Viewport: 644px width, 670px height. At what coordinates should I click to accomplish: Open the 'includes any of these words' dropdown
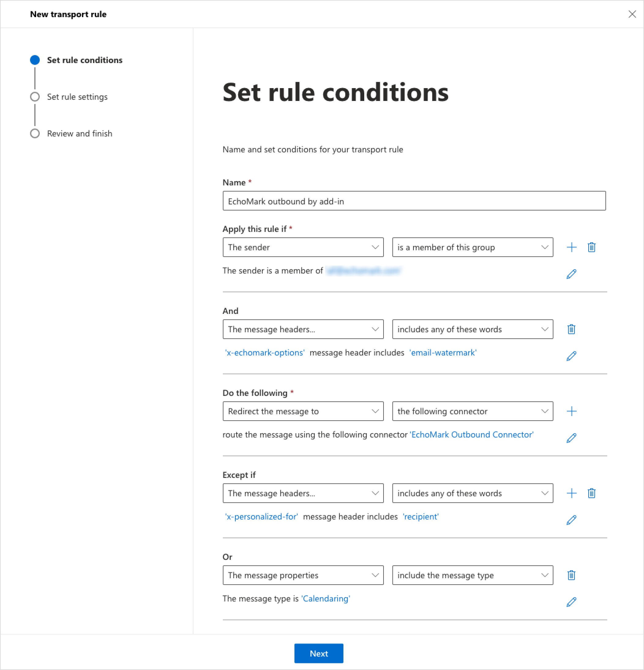[472, 329]
